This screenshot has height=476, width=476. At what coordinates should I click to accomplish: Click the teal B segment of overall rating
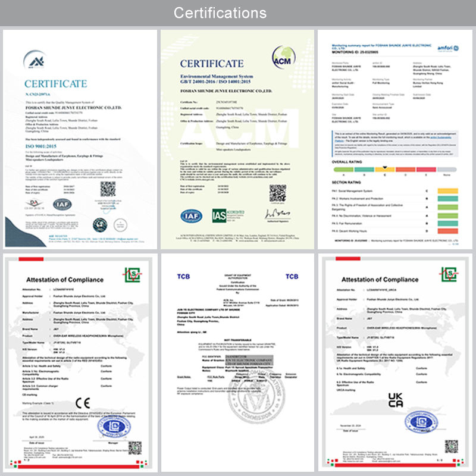click(x=364, y=170)
